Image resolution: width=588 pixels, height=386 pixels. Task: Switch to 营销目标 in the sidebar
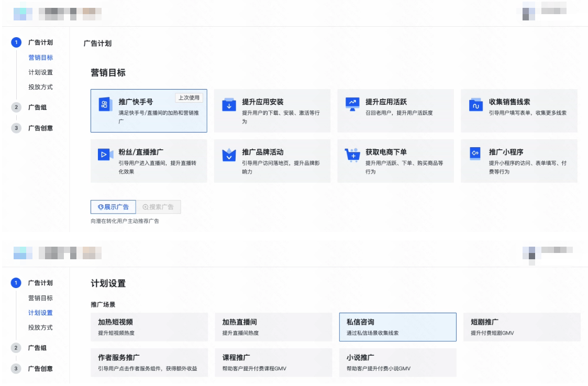click(41, 58)
